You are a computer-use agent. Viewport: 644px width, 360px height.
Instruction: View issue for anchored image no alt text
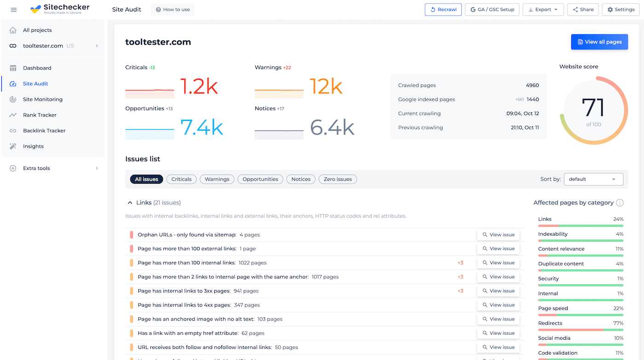tap(498, 319)
